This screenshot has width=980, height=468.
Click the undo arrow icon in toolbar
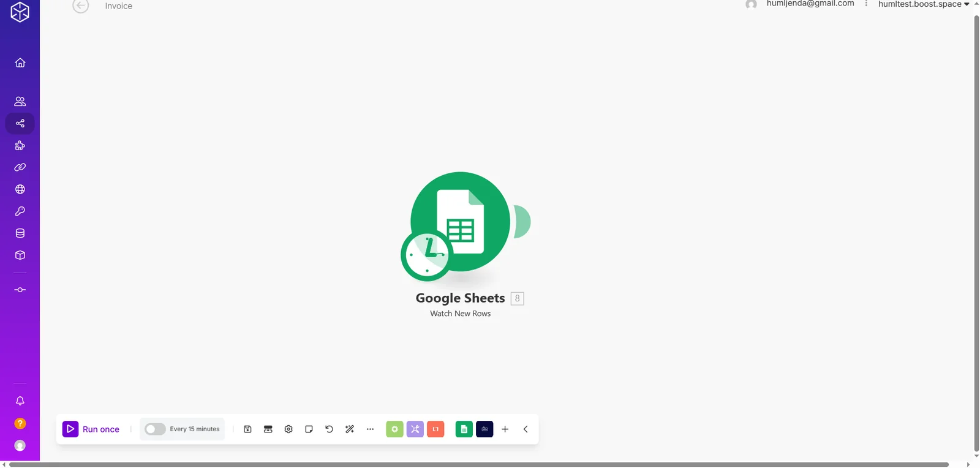(x=329, y=429)
